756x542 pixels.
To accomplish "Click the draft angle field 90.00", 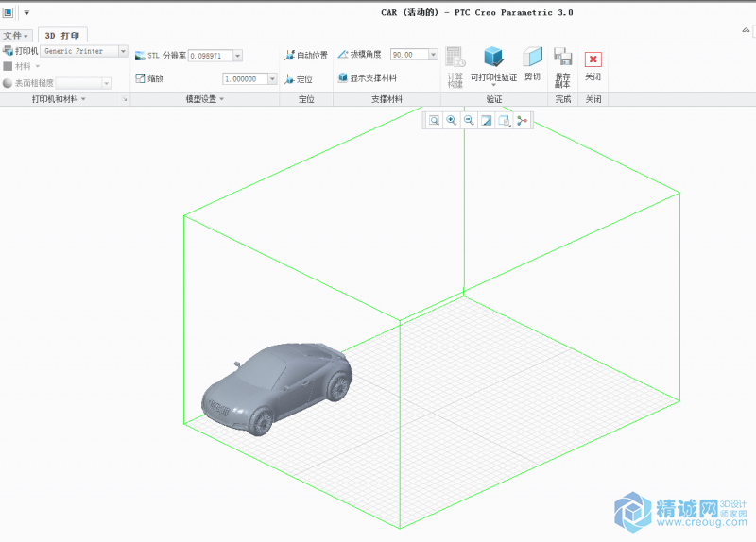I will click(409, 55).
